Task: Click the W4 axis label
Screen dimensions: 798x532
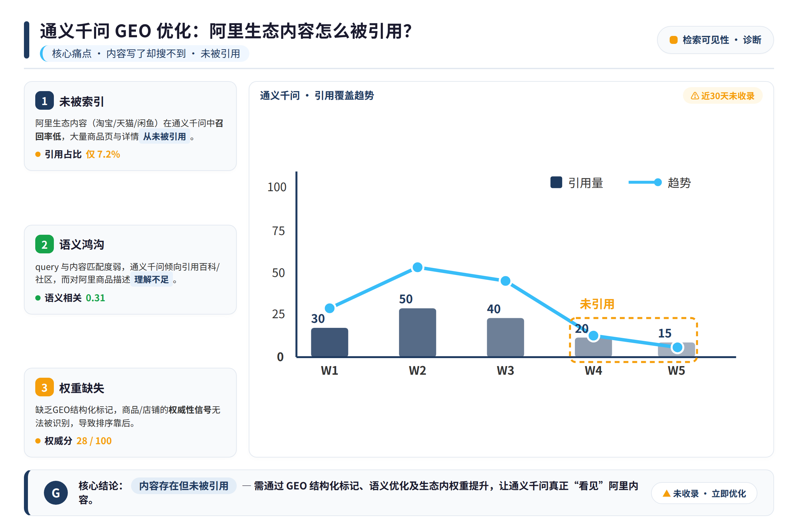Action: (x=594, y=370)
